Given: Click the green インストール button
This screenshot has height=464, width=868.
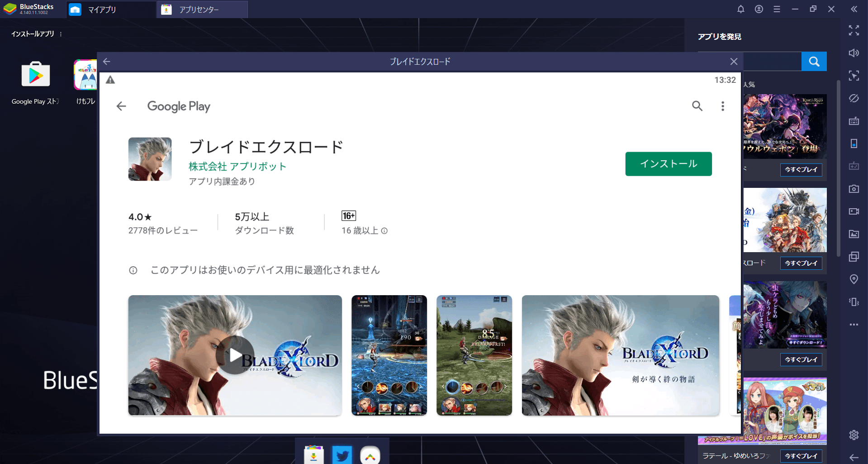Looking at the screenshot, I should 668,164.
